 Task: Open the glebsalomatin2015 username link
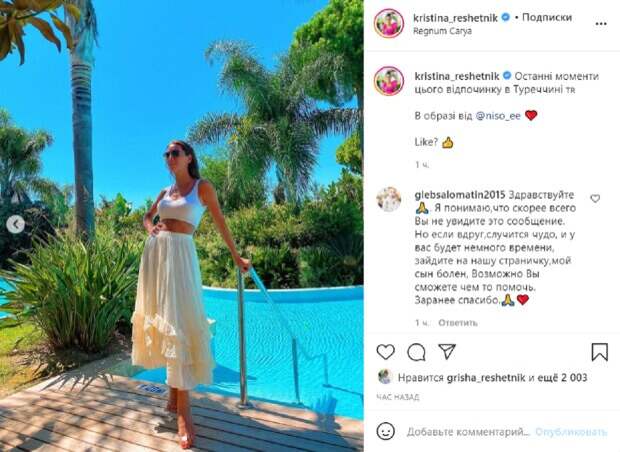pos(460,195)
